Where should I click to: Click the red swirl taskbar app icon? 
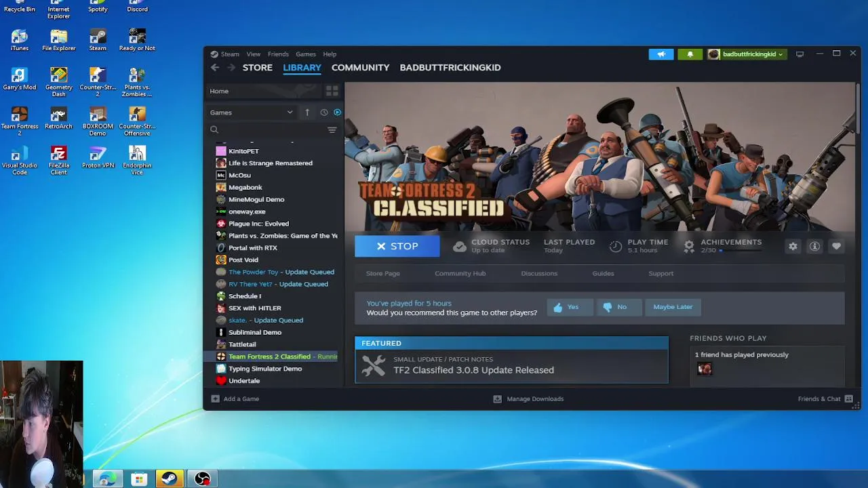(x=202, y=479)
